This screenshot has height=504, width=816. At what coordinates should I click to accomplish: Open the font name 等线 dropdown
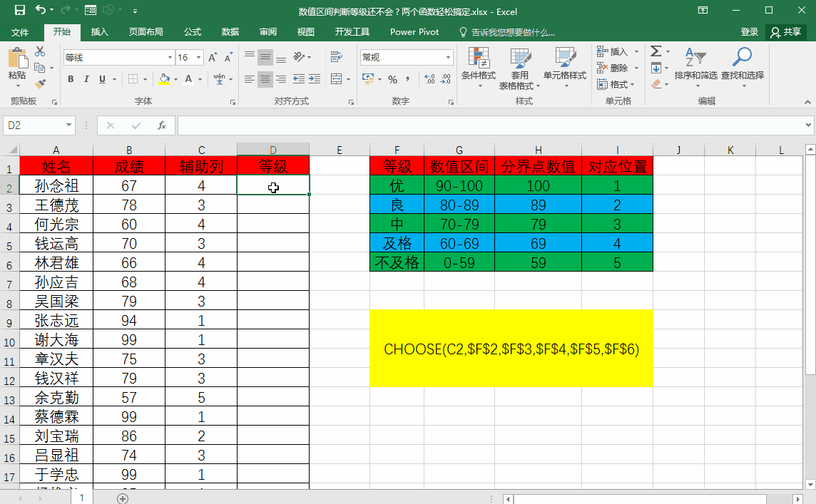[x=170, y=57]
